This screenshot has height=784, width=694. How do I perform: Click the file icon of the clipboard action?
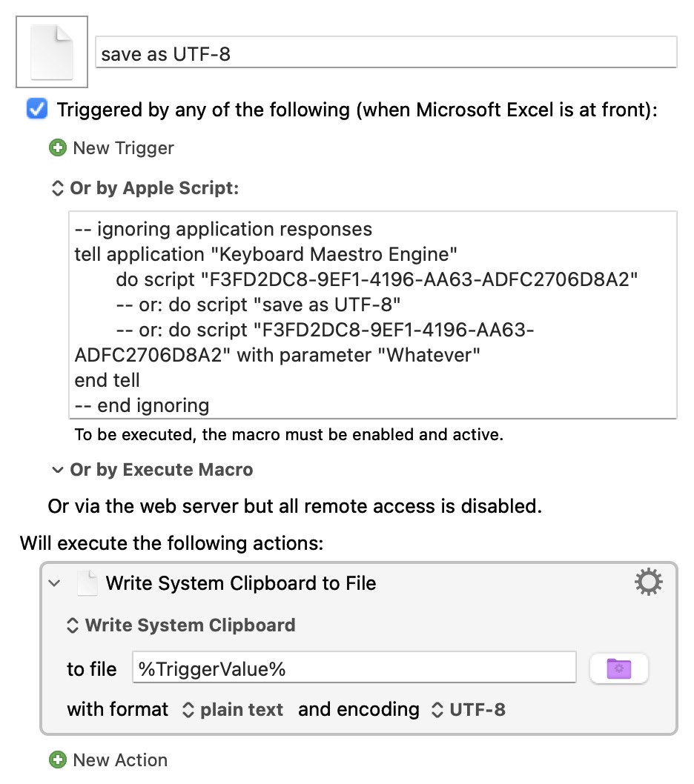pyautogui.click(x=87, y=584)
